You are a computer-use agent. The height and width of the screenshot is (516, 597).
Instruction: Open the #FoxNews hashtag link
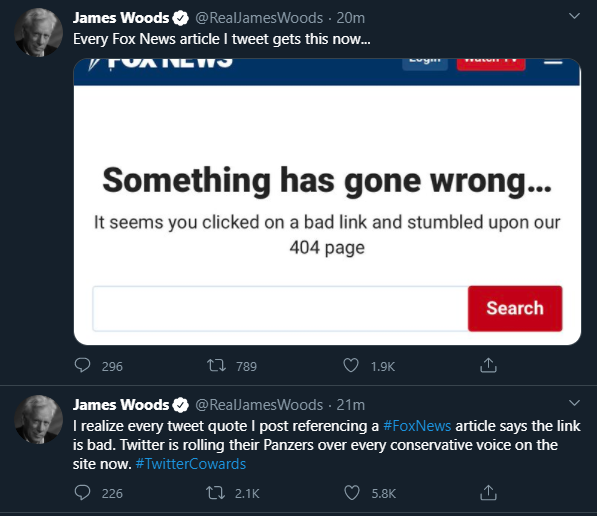tap(417, 426)
